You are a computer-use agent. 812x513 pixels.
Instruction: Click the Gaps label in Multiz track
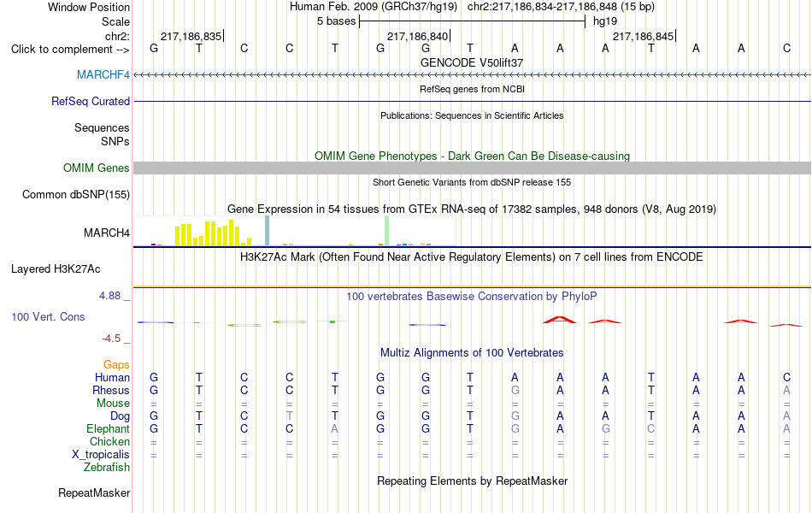pos(116,365)
